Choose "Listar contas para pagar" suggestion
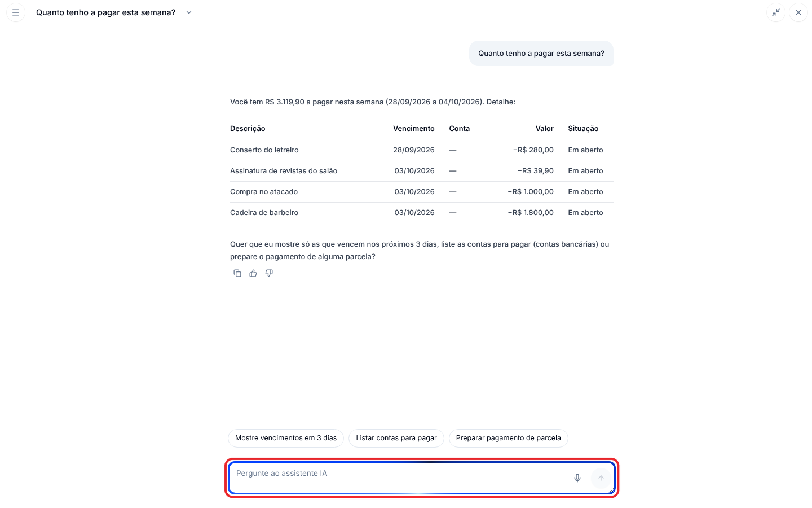The height and width of the screenshot is (508, 812). tap(396, 438)
